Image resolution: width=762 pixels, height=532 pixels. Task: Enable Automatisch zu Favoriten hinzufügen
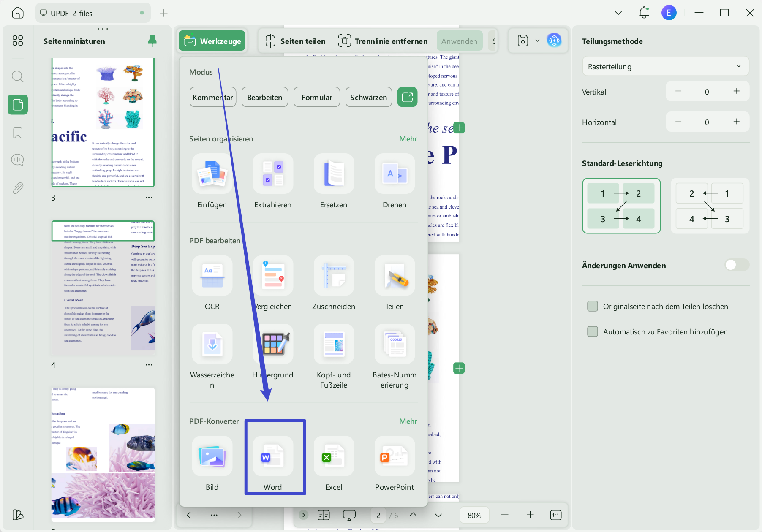(x=593, y=331)
